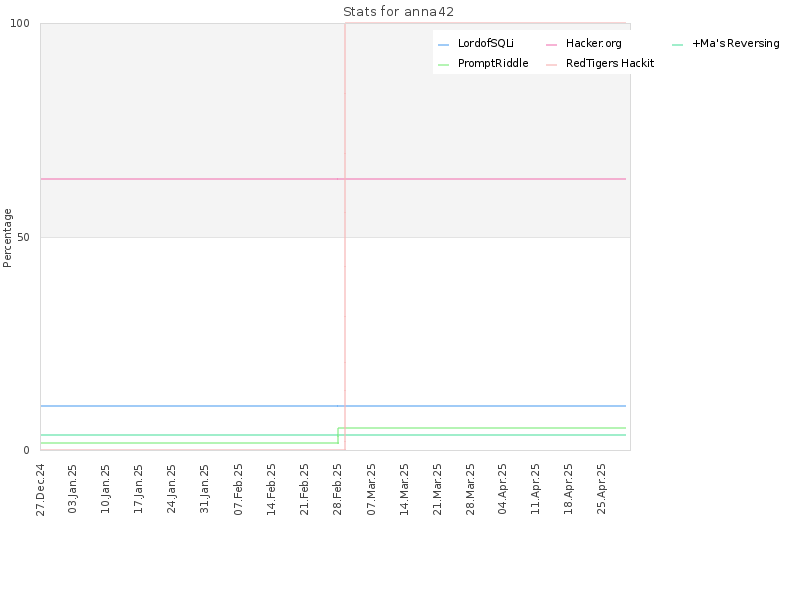This screenshot has width=800, height=600.
Task: Click the 18.Apr.25 date label
Action: point(568,489)
